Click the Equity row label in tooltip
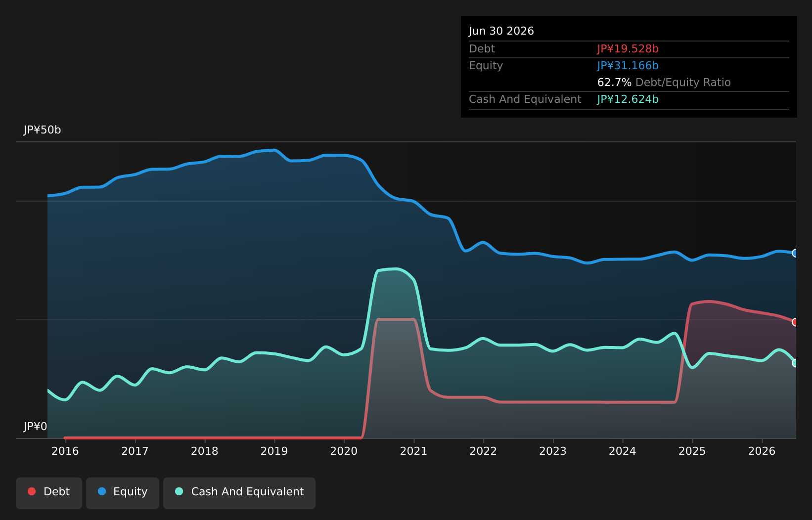This screenshot has width=812, height=520. (486, 66)
